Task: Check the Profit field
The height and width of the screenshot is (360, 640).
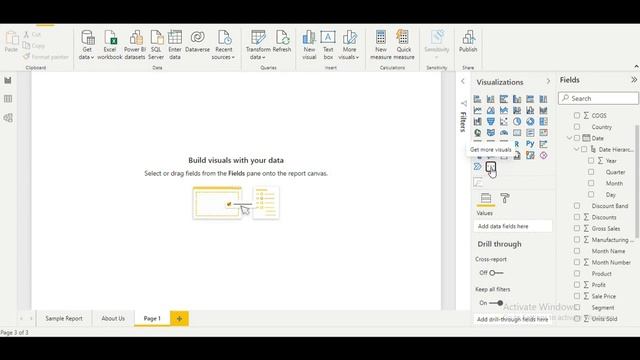Action: 577,284
